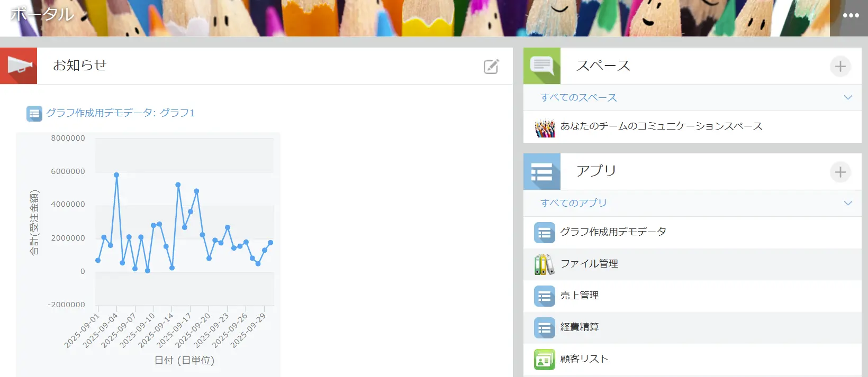The height and width of the screenshot is (377, 868).
Task: Add a new space with plus button
Action: 840,67
